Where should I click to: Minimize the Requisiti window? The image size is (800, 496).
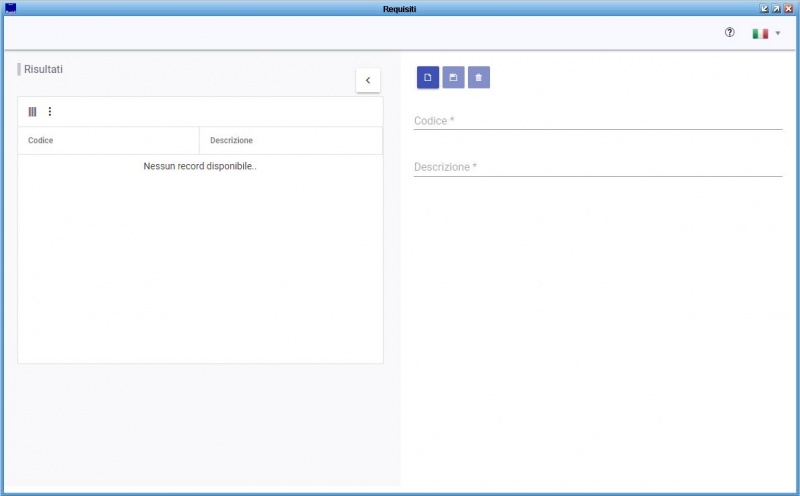tap(764, 9)
